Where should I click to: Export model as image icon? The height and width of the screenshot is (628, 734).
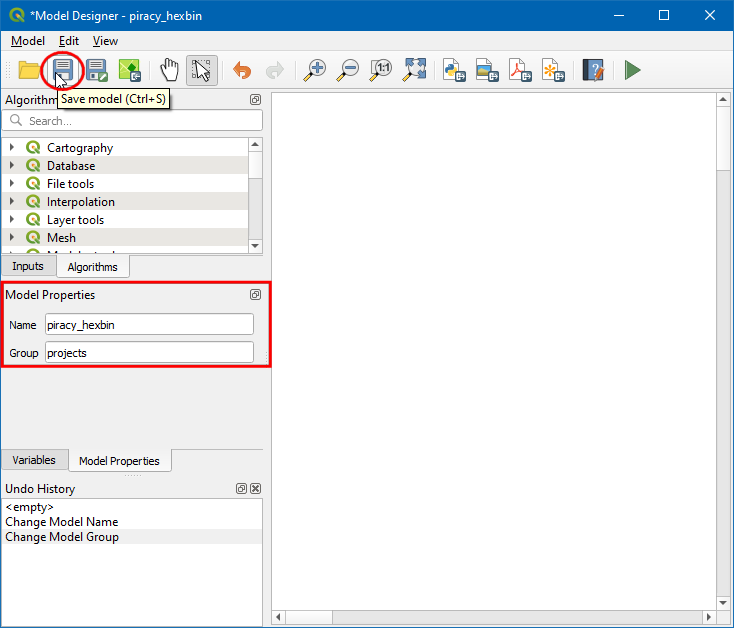(487, 70)
